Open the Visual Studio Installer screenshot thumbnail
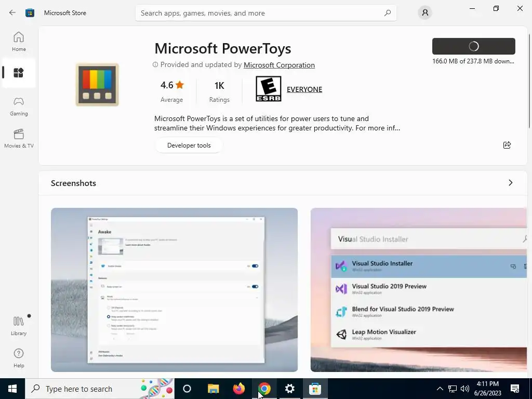This screenshot has height=399, width=532. (x=419, y=290)
